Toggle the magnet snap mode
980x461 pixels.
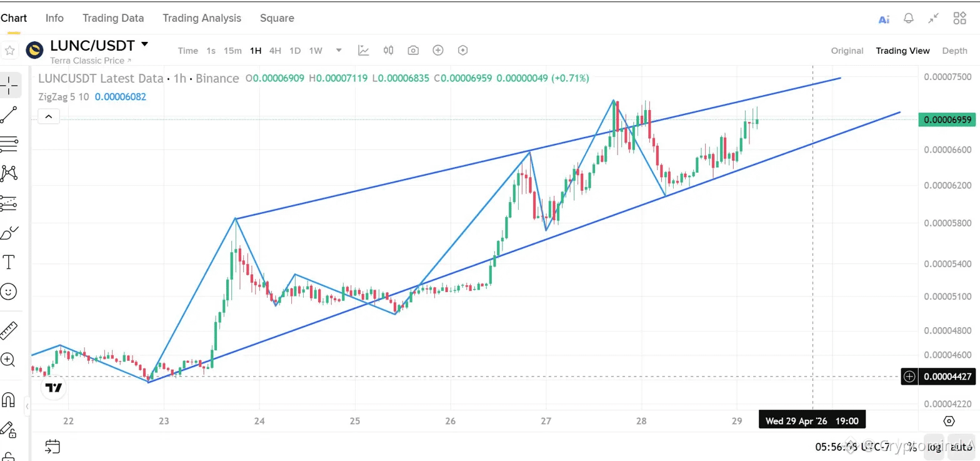click(9, 398)
